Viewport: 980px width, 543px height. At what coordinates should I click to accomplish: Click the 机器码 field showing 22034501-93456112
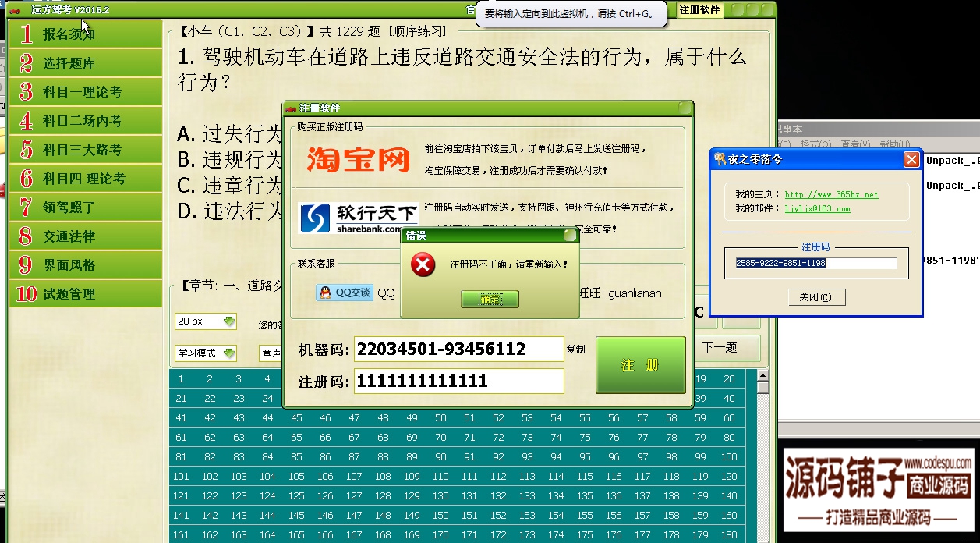tap(458, 349)
